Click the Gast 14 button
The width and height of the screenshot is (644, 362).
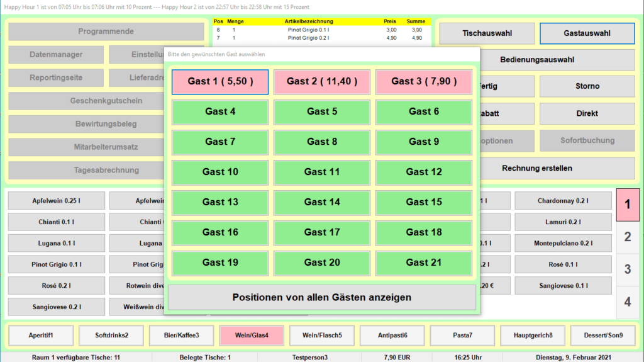click(x=322, y=203)
